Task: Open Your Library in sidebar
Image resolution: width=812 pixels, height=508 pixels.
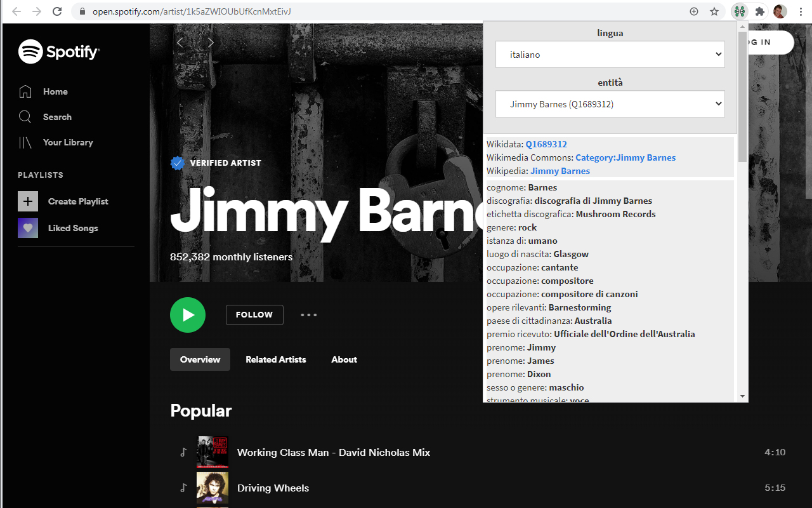Action: [x=67, y=142]
